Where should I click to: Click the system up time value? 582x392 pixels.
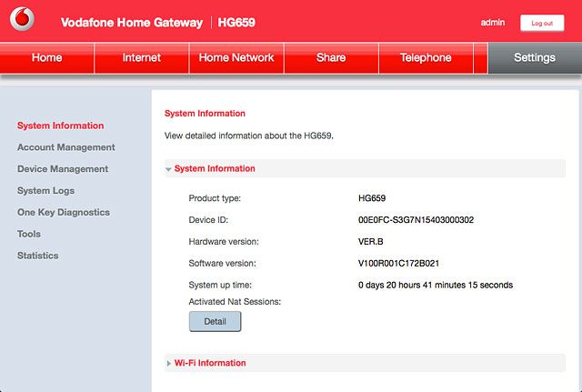coord(436,285)
